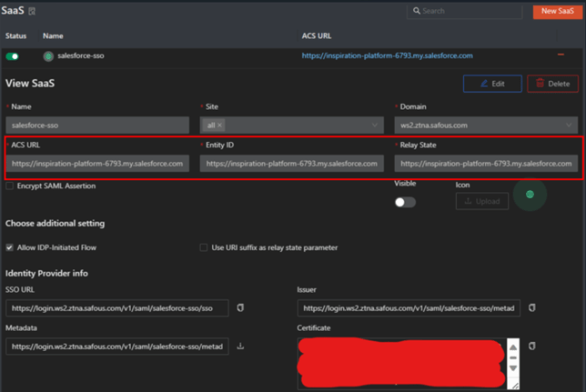Copy the Certificate to clipboard
The width and height of the screenshot is (586, 392).
pyautogui.click(x=531, y=346)
